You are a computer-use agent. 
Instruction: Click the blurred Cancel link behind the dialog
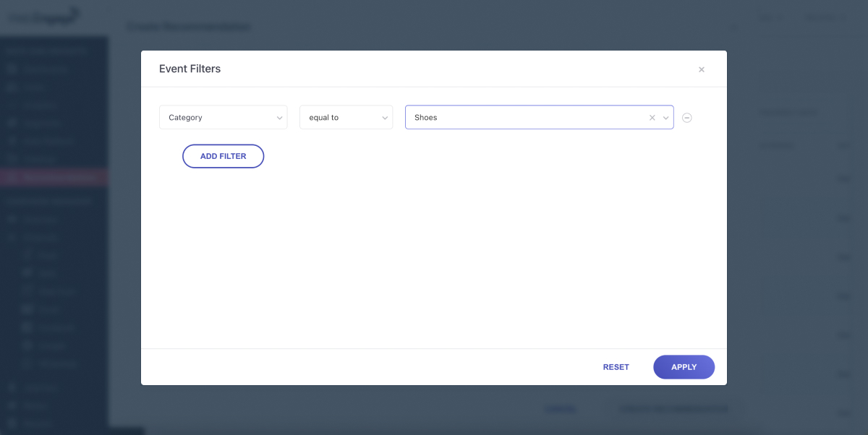(x=560, y=409)
